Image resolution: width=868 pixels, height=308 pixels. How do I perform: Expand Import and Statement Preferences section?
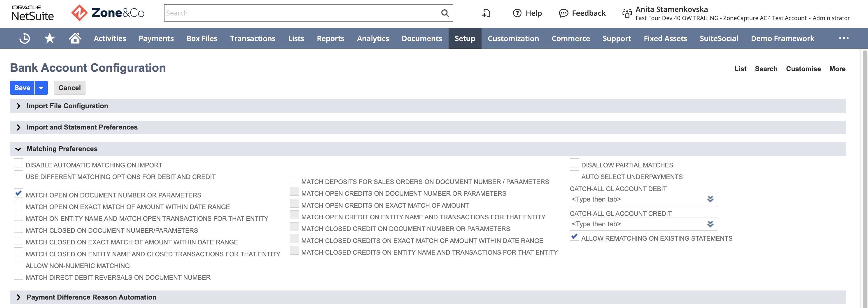tap(19, 127)
